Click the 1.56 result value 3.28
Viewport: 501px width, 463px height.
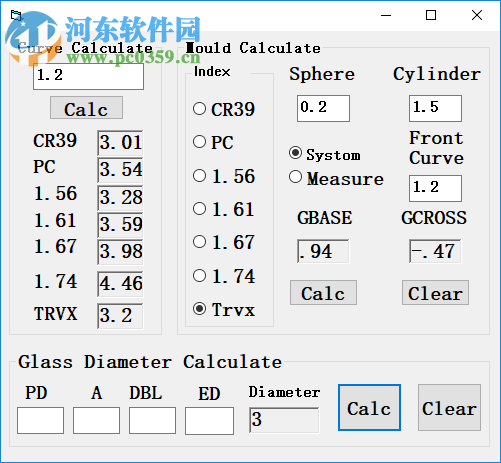(120, 198)
